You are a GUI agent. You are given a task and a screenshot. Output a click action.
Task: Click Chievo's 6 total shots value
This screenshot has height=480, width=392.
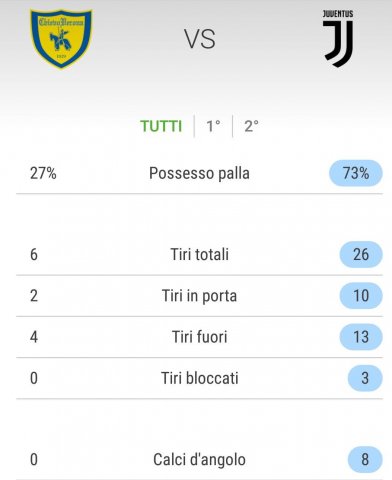34,255
